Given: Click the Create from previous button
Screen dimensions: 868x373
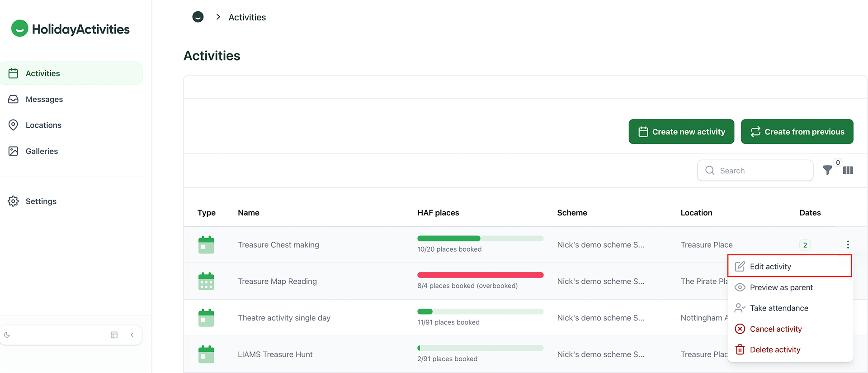Looking at the screenshot, I should tap(797, 132).
